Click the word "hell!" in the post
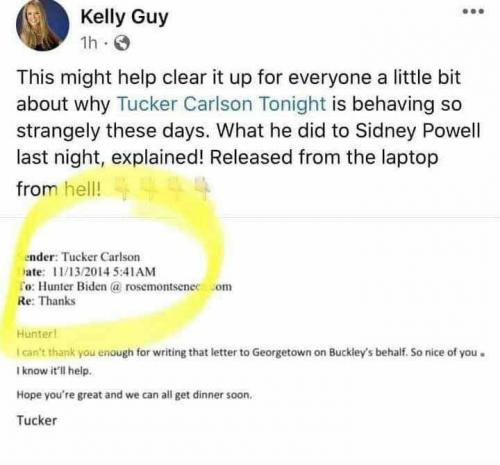Image resolution: width=500 pixels, height=465 pixels. [x=82, y=189]
